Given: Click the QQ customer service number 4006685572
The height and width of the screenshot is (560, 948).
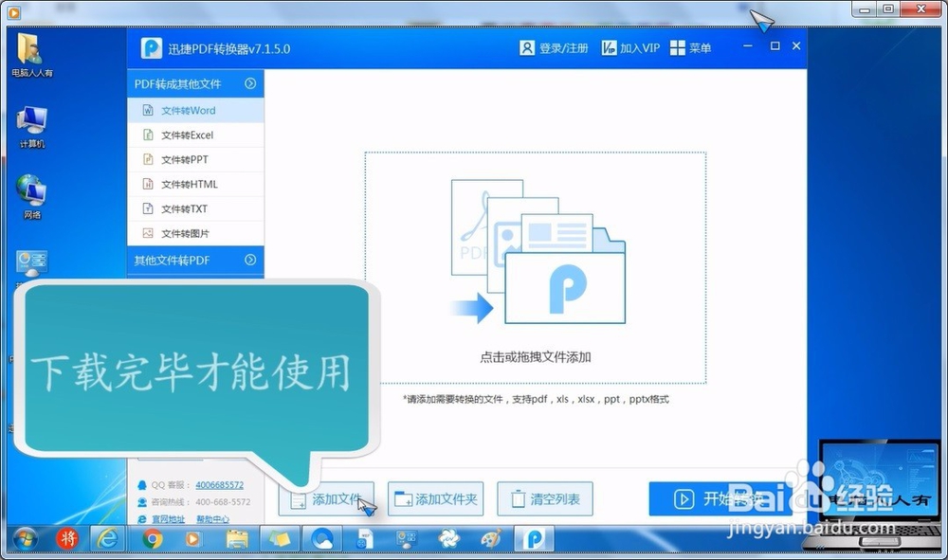Looking at the screenshot, I should (x=220, y=484).
